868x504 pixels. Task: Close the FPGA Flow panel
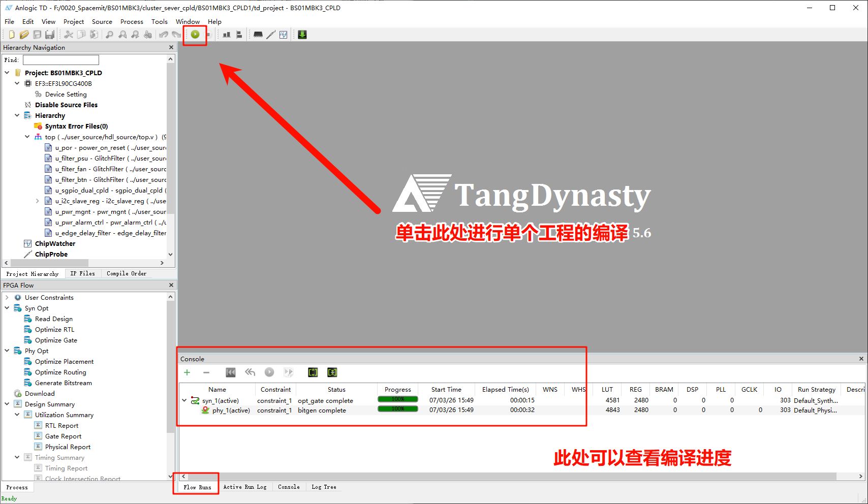[171, 285]
